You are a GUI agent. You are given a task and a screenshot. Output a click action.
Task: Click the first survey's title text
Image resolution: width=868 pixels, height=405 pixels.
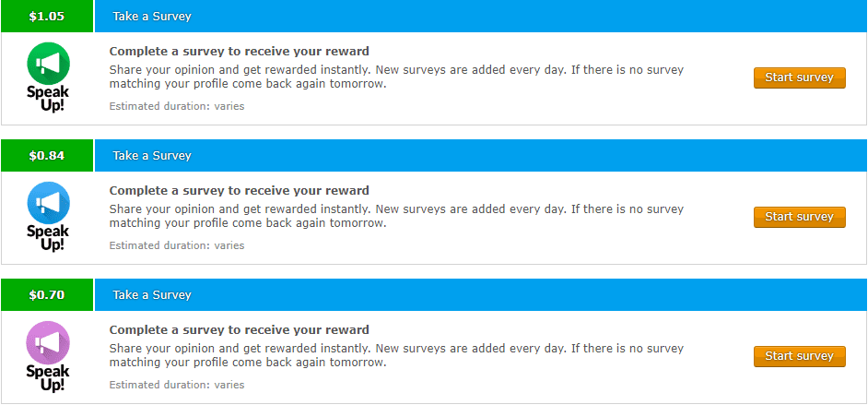(x=240, y=52)
